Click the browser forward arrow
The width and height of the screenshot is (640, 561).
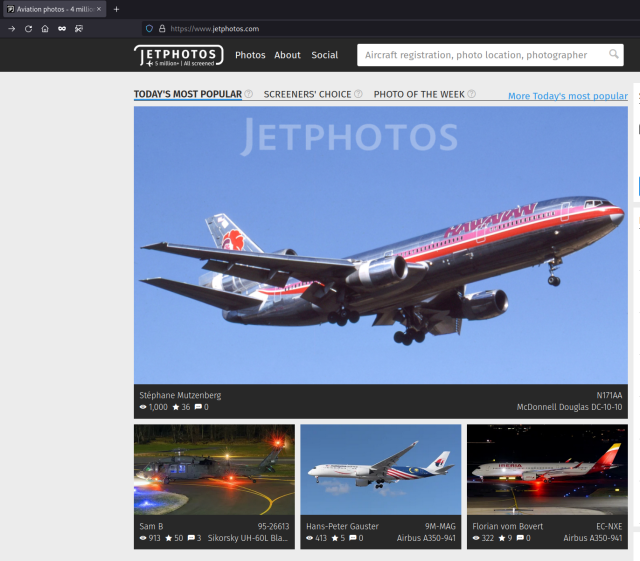(11, 29)
